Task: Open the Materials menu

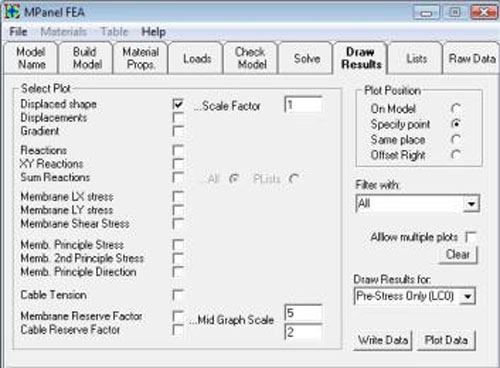Action: [63, 32]
